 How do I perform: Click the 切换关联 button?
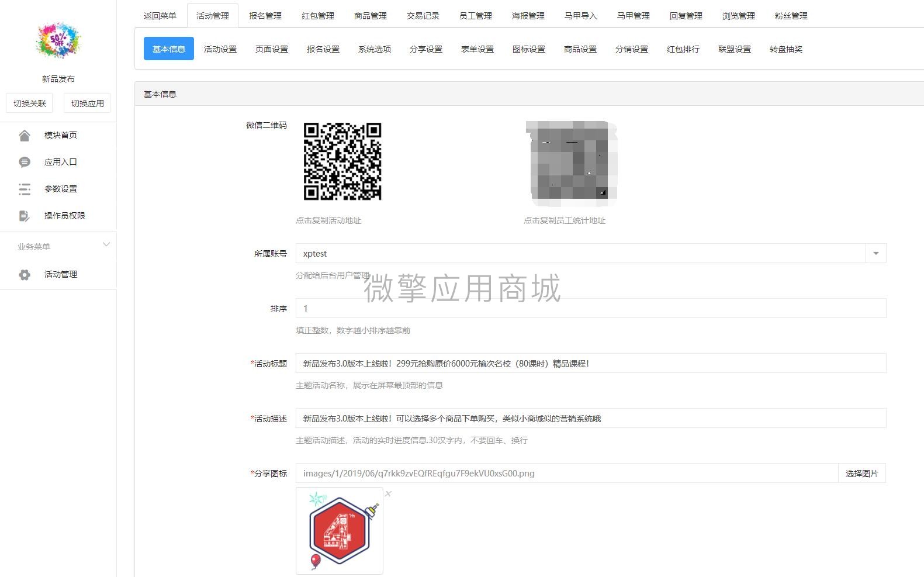click(30, 103)
